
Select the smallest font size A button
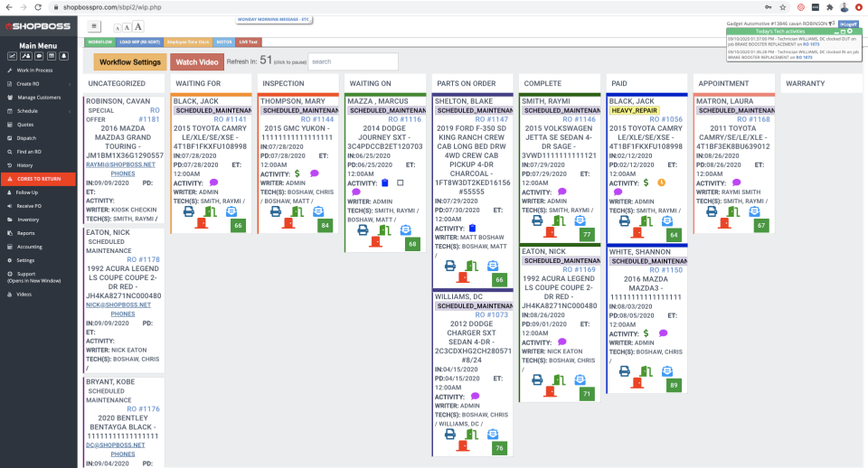[x=118, y=28]
